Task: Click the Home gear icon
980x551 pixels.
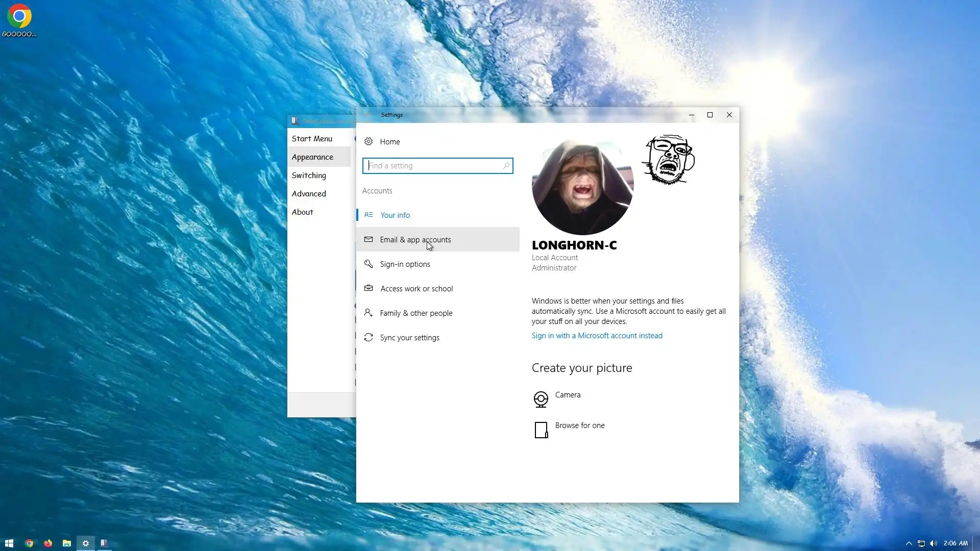Action: (x=369, y=141)
